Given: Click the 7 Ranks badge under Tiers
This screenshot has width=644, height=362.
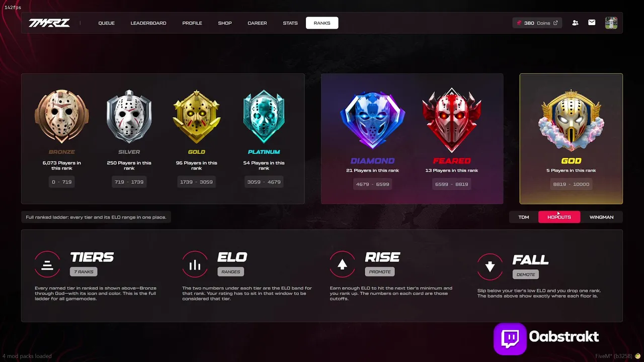Looking at the screenshot, I should point(84,271).
